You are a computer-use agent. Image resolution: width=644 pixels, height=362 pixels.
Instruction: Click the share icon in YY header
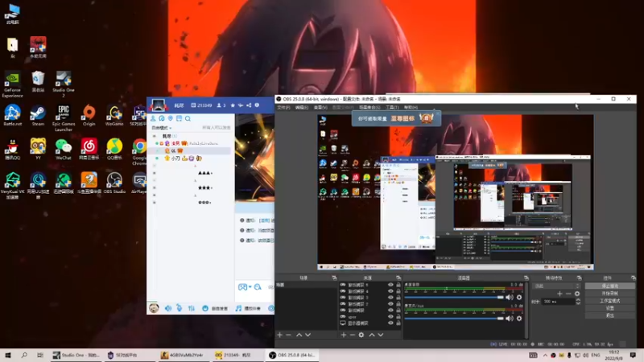click(249, 105)
